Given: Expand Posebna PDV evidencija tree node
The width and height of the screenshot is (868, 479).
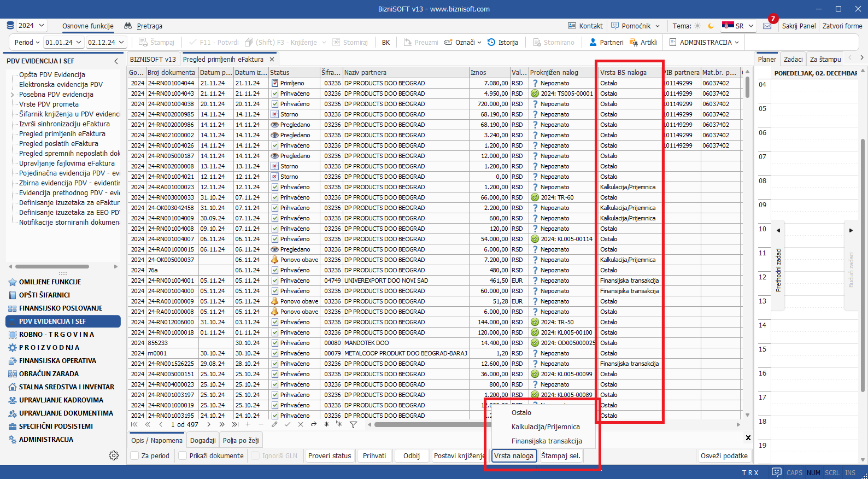Looking at the screenshot, I should (x=13, y=95).
